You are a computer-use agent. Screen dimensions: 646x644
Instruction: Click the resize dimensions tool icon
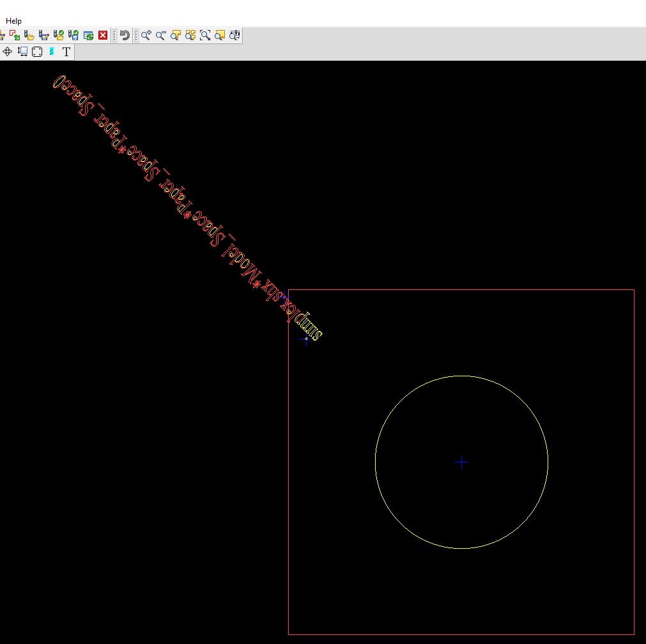[x=22, y=52]
